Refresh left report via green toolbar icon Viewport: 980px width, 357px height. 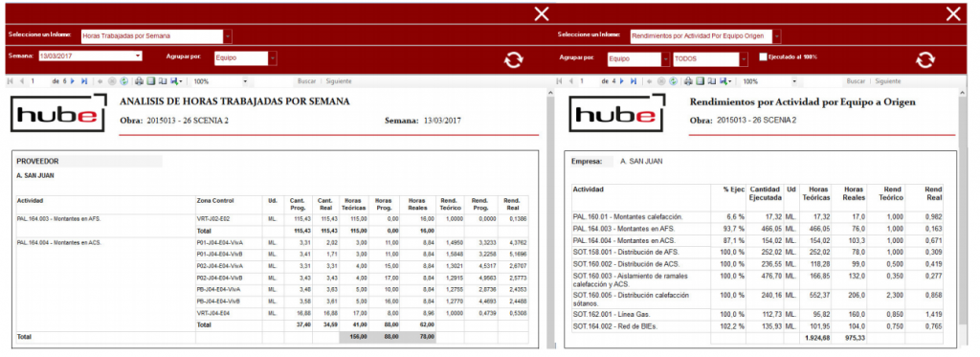(x=123, y=81)
